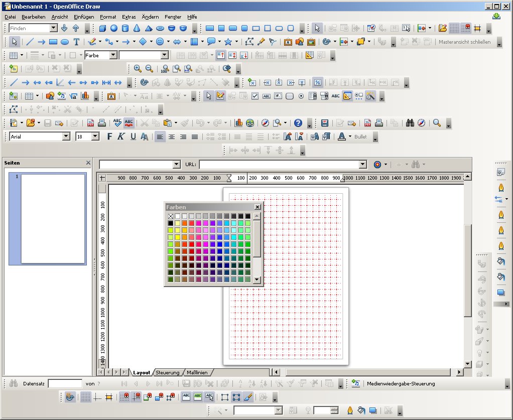This screenshot has width=513, height=420.
Task: Click the callout speech bubble icon
Action: click(x=211, y=42)
